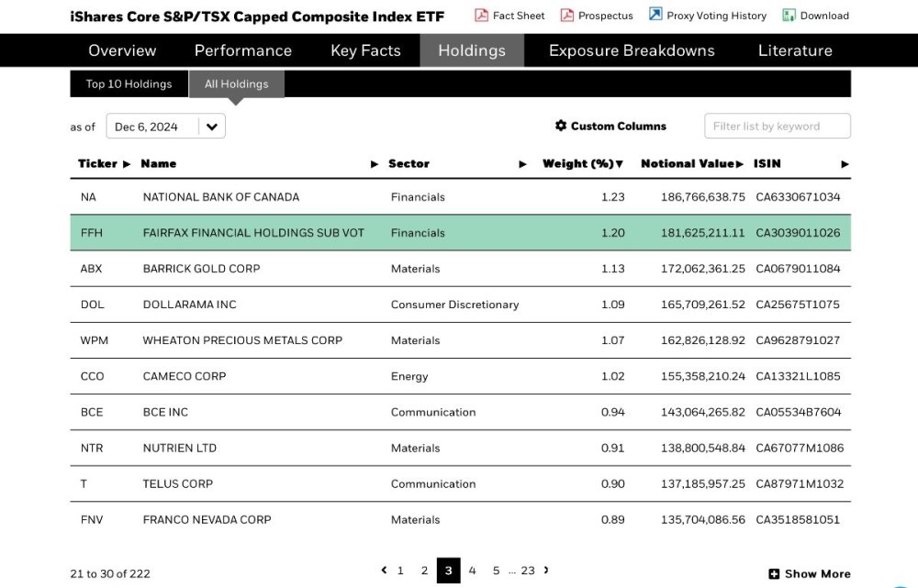
Task: Sort by Sector column arrow
Action: pos(523,164)
